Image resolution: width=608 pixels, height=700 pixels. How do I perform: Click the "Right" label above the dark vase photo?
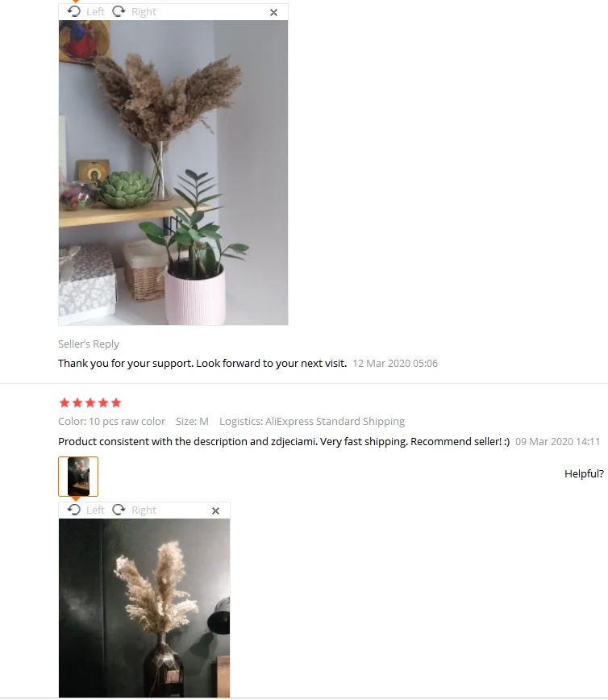(144, 510)
